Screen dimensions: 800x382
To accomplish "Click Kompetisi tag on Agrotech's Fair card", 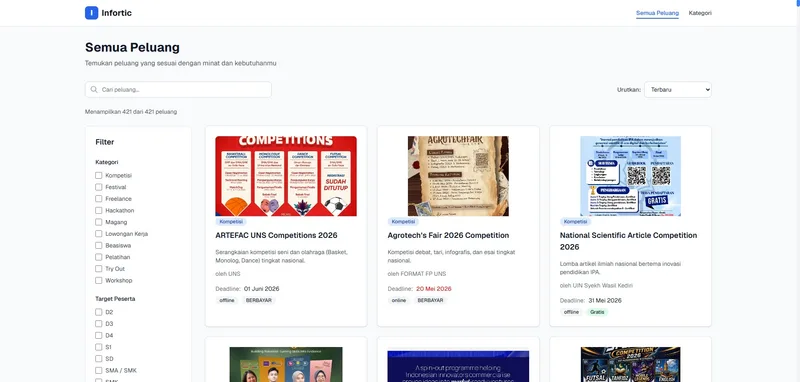I will [x=403, y=222].
